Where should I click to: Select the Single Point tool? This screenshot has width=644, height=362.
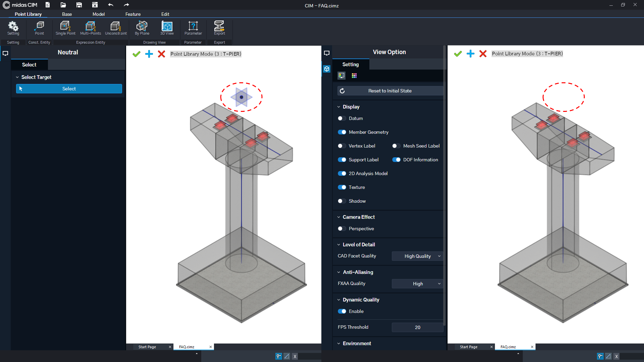[65, 28]
